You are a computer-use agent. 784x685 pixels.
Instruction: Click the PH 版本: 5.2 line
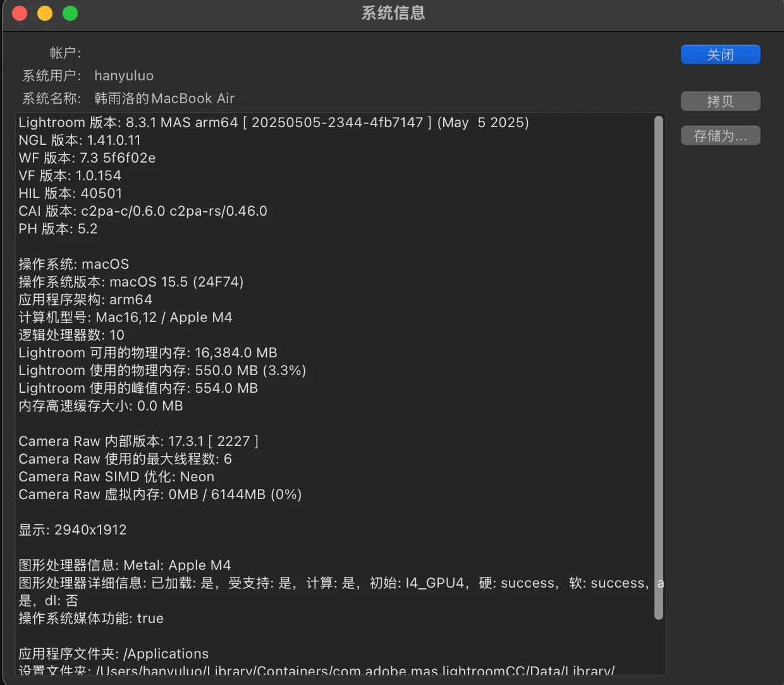[x=58, y=229]
